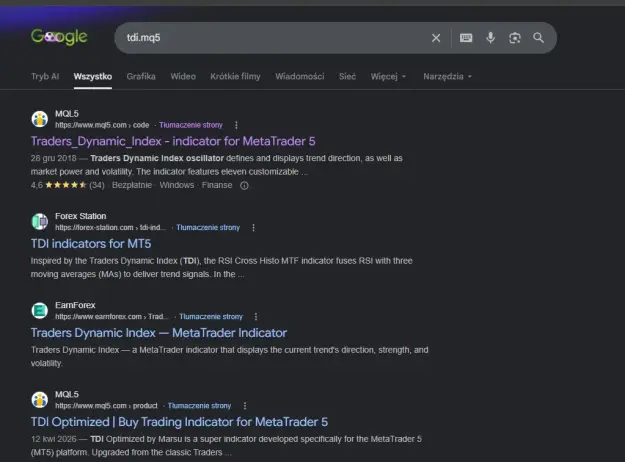Click the MQL5 favicon of the TDI Optimized result

(40, 399)
